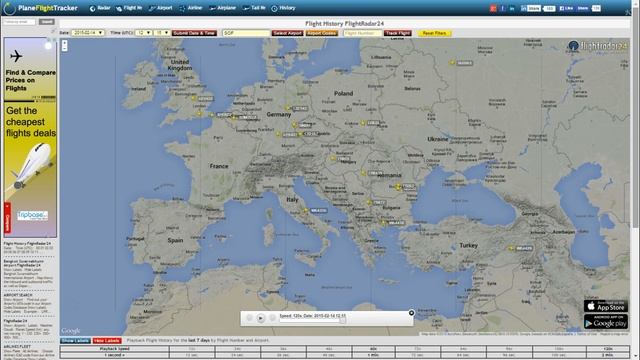The width and height of the screenshot is (640, 360).
Task: Zoom out on the map
Action: point(64,49)
